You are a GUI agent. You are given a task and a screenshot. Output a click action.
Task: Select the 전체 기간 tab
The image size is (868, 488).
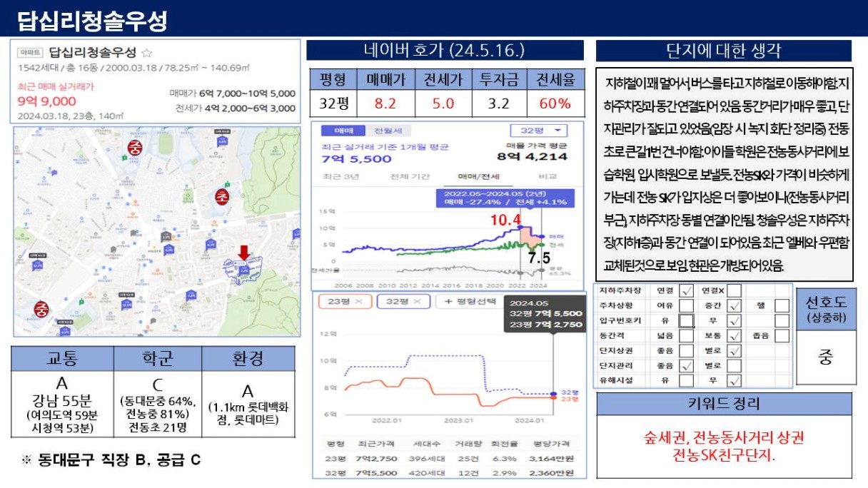pos(410,176)
